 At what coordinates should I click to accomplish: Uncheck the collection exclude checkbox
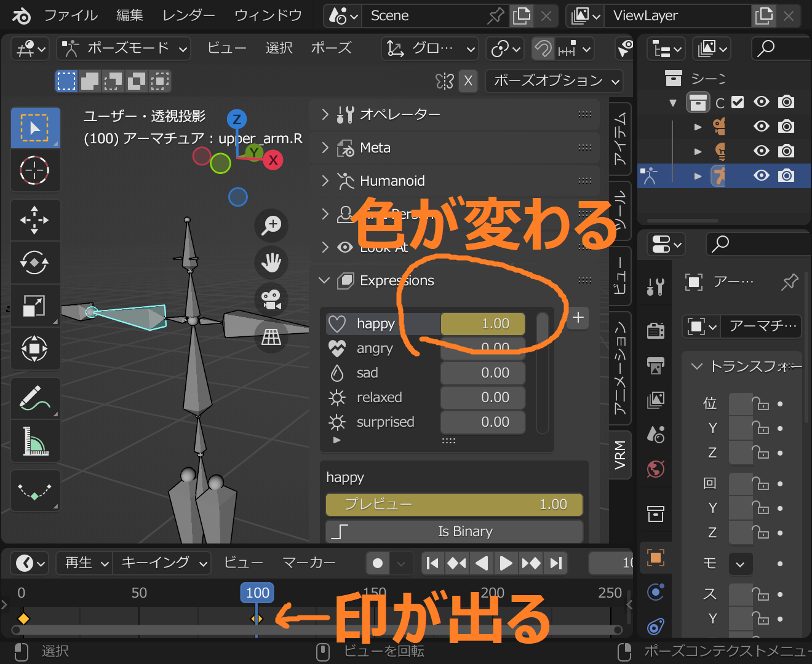738,102
